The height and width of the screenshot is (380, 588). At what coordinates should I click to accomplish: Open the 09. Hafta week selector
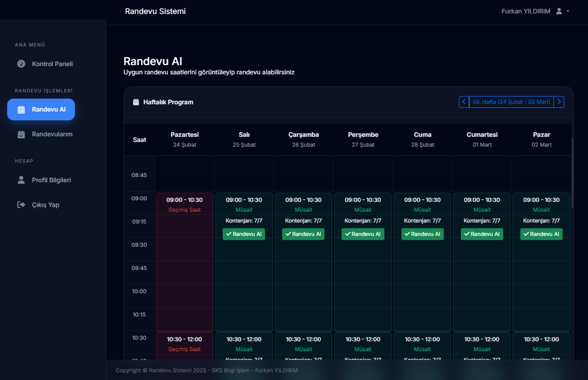coord(511,102)
